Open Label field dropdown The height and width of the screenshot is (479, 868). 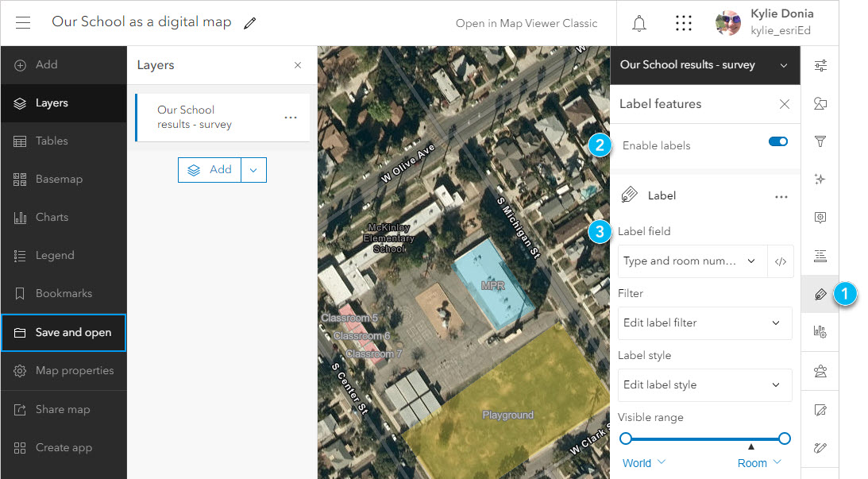point(693,261)
